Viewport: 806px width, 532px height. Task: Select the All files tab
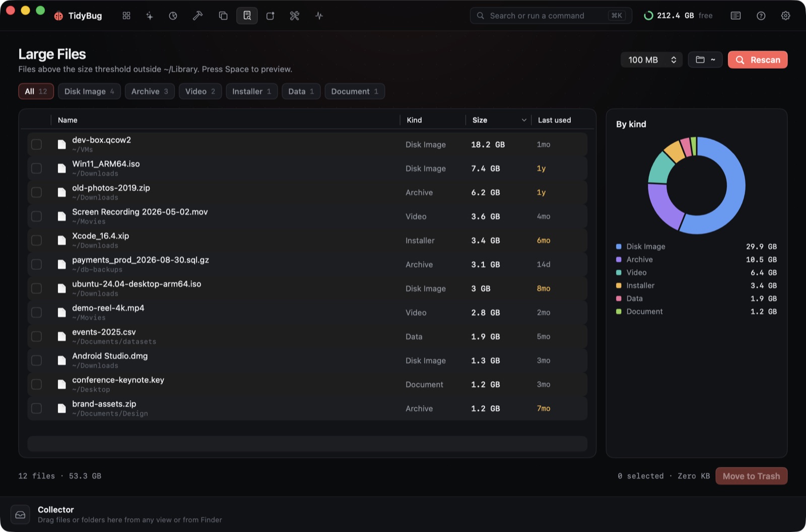36,91
